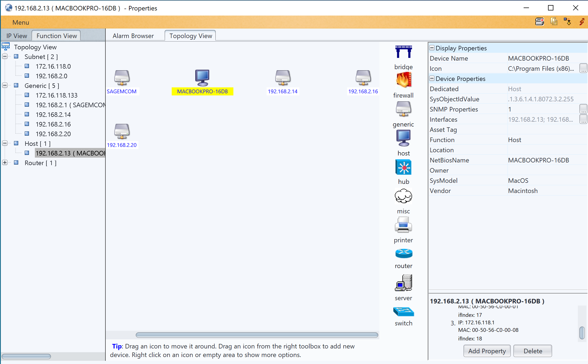Viewport: 588px width, 364px height.
Task: Expand the Router tree node
Action: coord(5,163)
